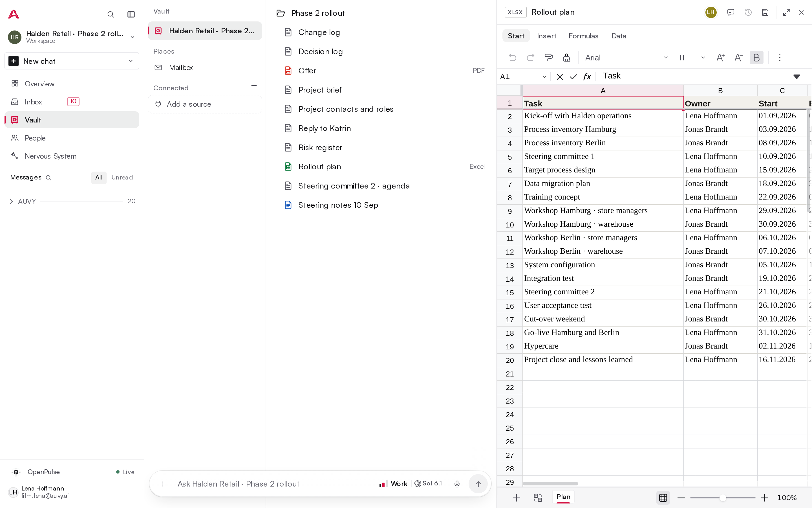Decrease font size with the A- icon

pyautogui.click(x=738, y=58)
